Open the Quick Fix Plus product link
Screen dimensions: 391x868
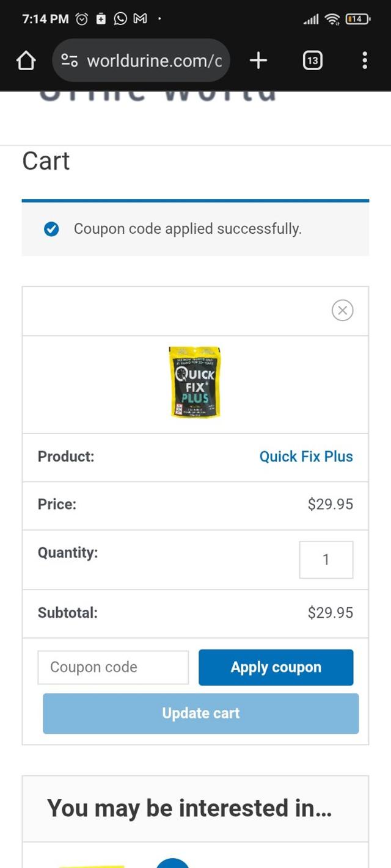click(306, 457)
